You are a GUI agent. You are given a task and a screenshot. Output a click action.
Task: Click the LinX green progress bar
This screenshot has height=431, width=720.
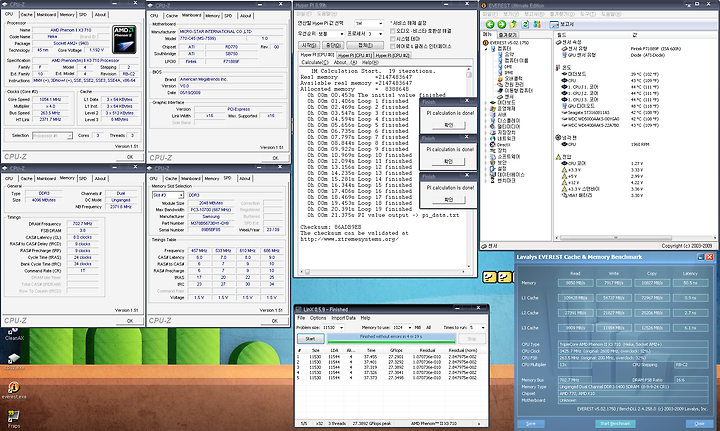coord(391,339)
